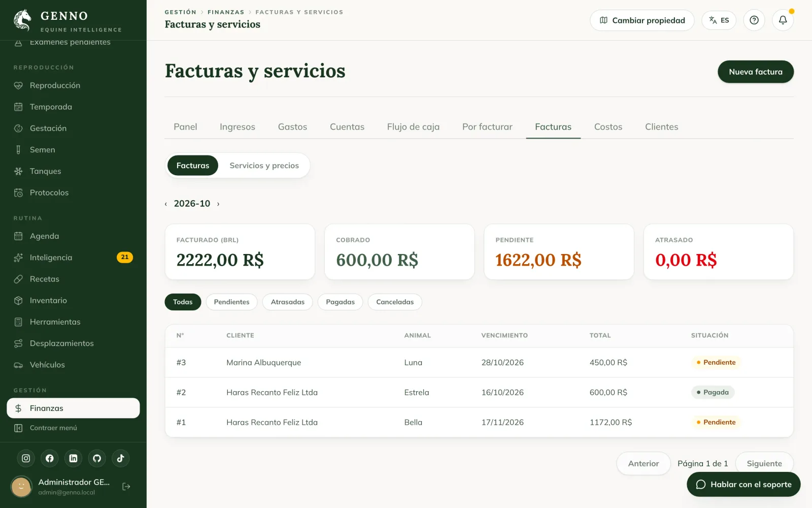Filter invoices by Pendientes
The image size is (812, 508).
coord(231,302)
